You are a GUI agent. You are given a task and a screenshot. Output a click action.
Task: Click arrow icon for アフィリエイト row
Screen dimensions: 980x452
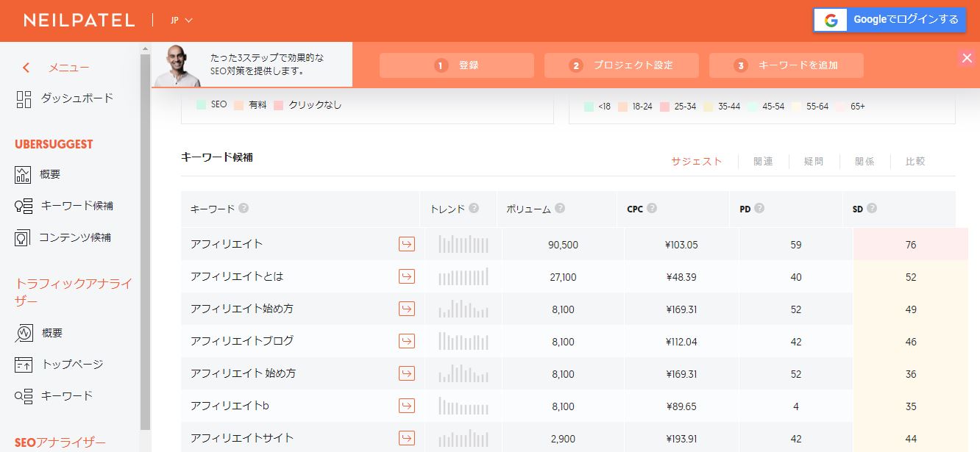click(x=406, y=244)
